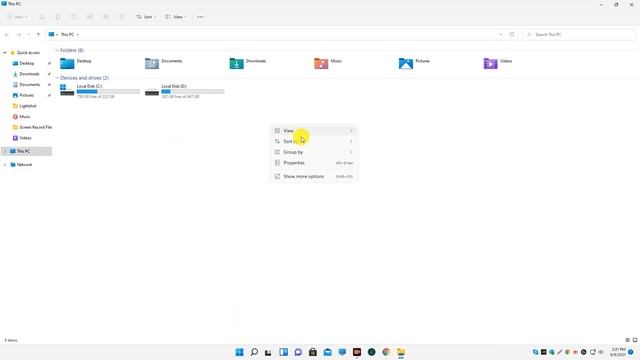This screenshot has width=640, height=360.
Task: Collapse Quick access in navigation pane
Action: coord(5,53)
